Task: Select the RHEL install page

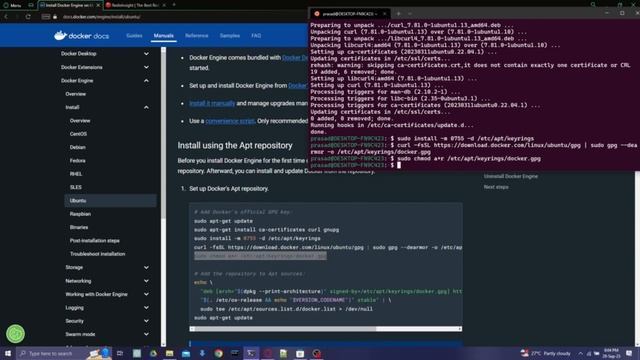Action: [76, 174]
